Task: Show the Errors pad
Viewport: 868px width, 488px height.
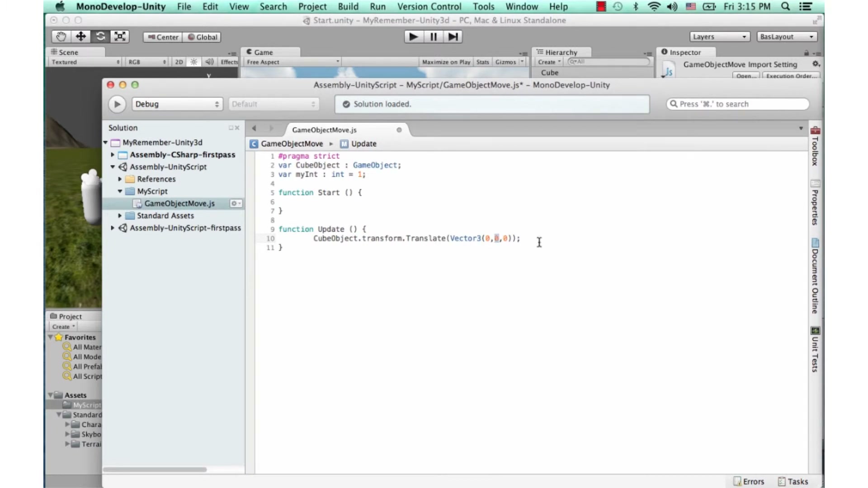Action: [x=749, y=482]
